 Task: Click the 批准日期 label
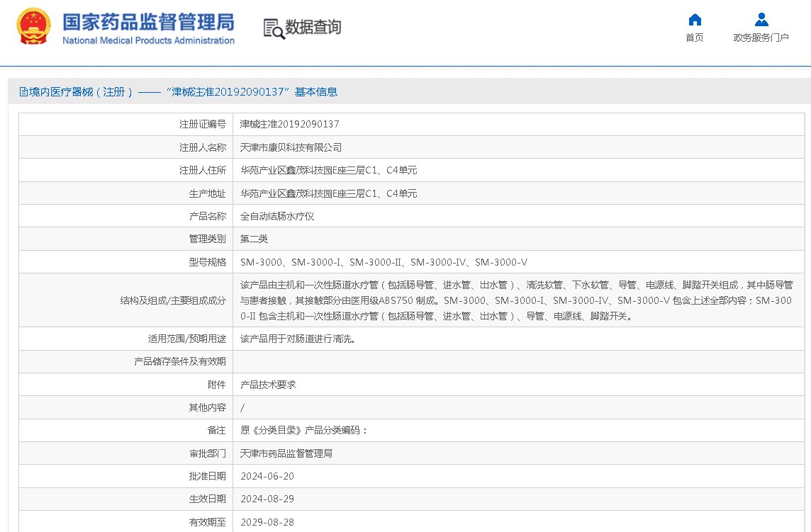click(208, 476)
